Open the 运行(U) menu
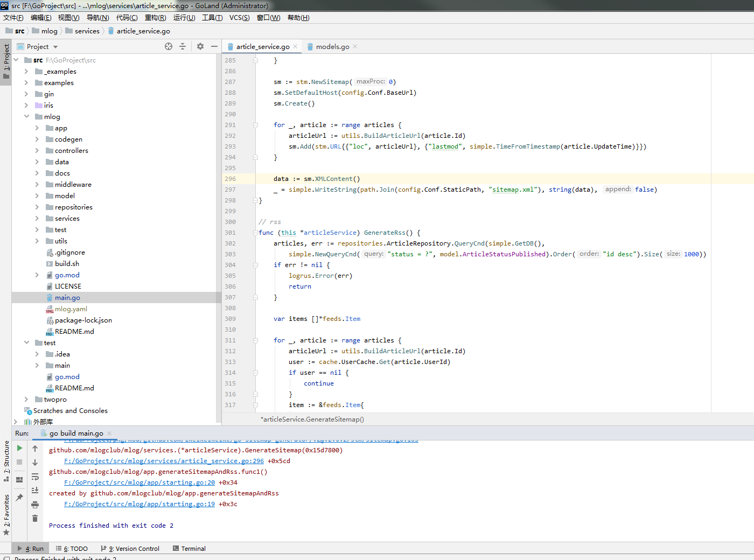The height and width of the screenshot is (560, 754). pyautogui.click(x=184, y=18)
